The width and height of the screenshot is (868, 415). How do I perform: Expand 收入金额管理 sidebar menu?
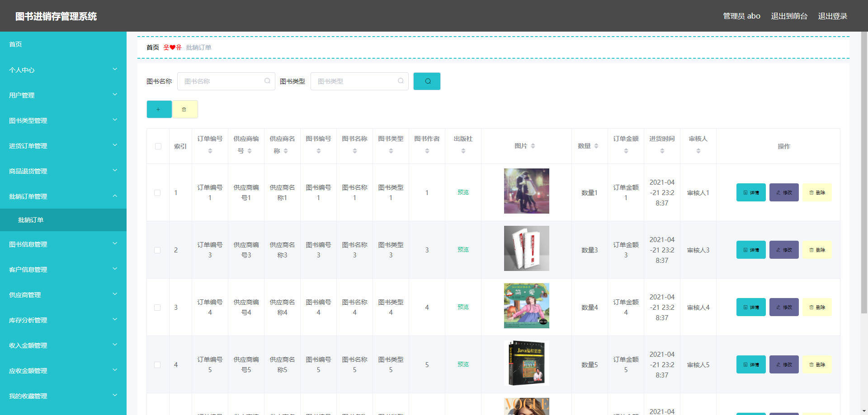(x=63, y=345)
